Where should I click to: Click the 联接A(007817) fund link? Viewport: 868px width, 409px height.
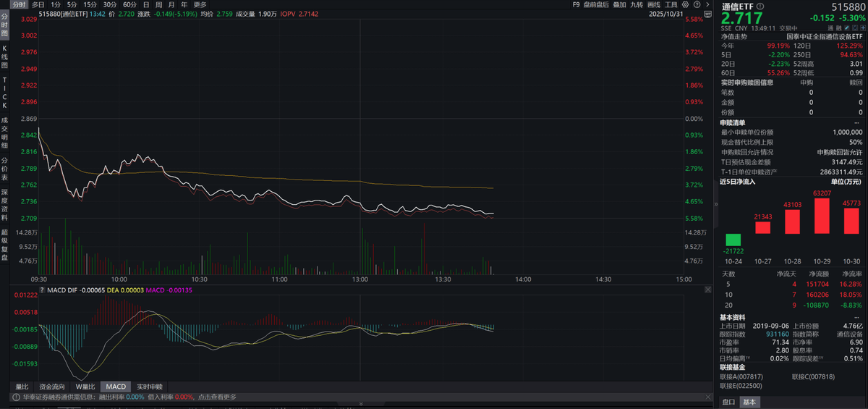pos(742,376)
